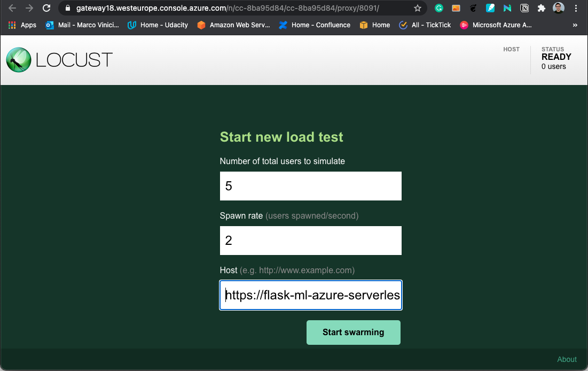This screenshot has height=371, width=588.
Task: Open the All - TickTick bookmark
Action: coord(425,25)
